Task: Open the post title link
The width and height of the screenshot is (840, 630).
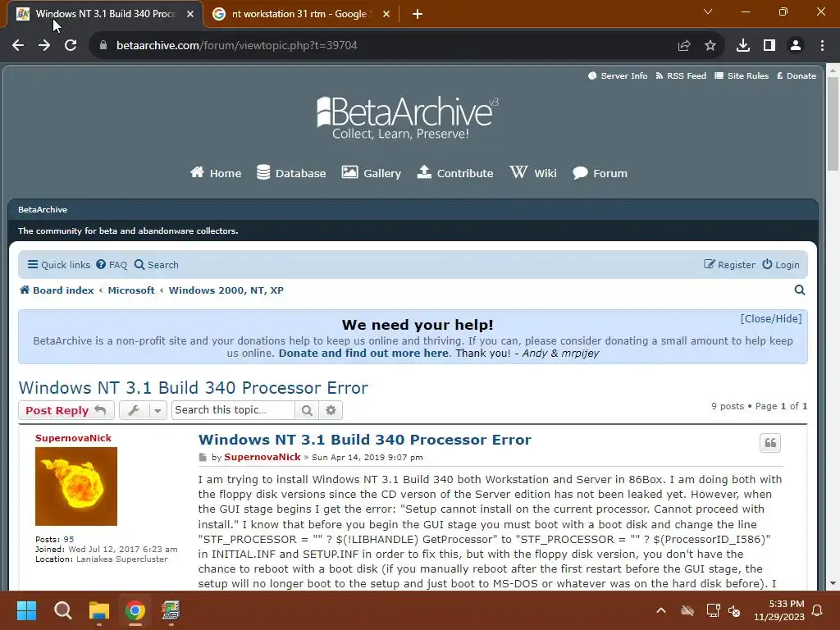Action: [x=365, y=440]
